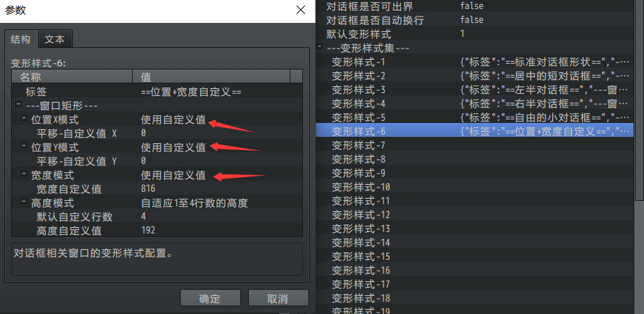Select the 宽度自定义值 816 row
This screenshot has height=314, width=644.
(x=157, y=189)
